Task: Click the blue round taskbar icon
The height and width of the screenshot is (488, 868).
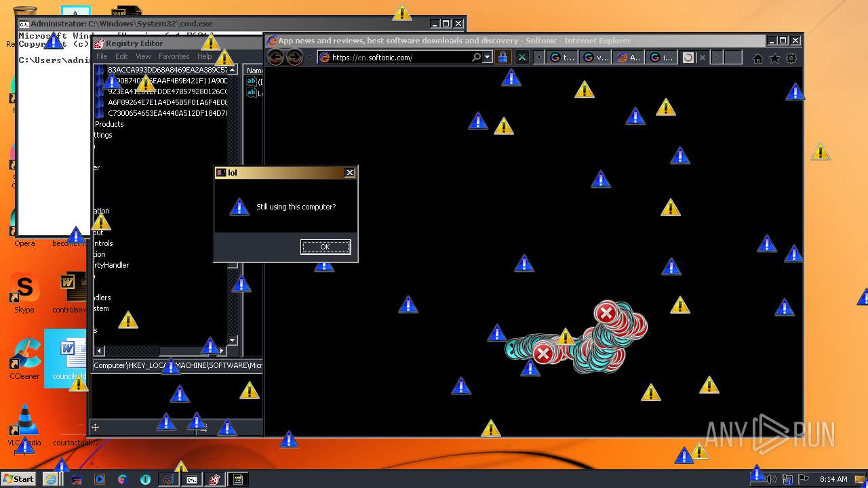Action: point(145,479)
